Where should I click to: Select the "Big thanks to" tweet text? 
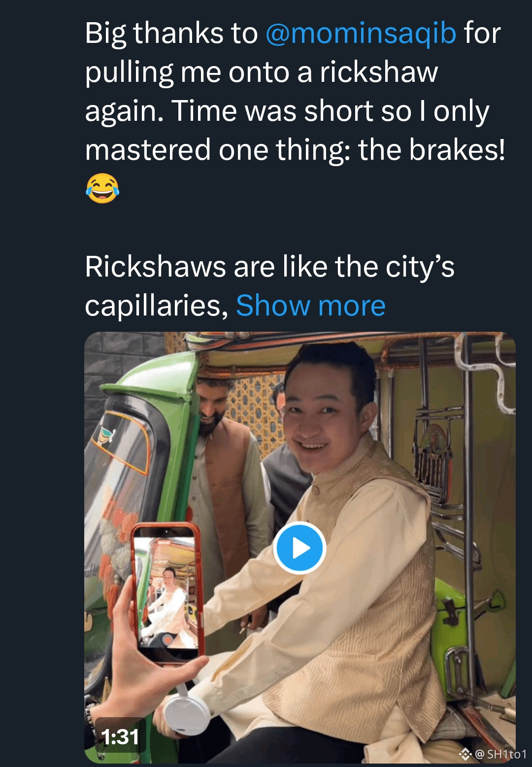click(x=171, y=34)
